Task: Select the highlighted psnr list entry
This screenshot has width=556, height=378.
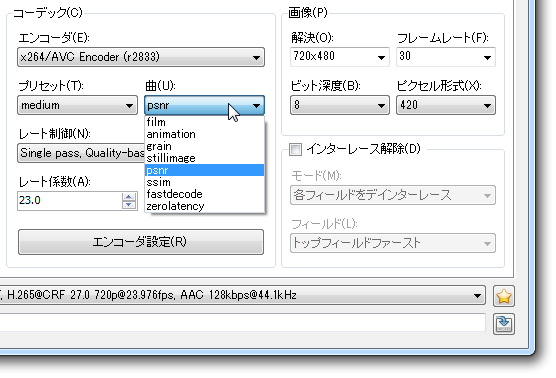Action: pos(205,170)
